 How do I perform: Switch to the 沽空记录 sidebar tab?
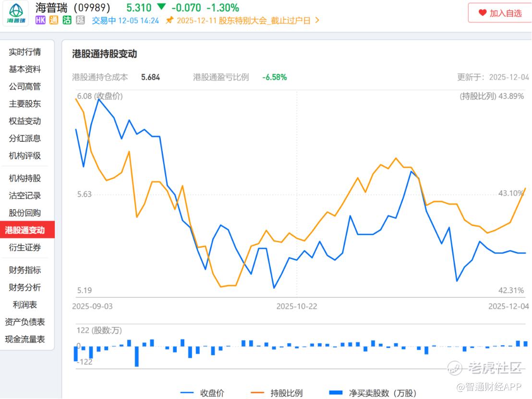click(x=25, y=196)
